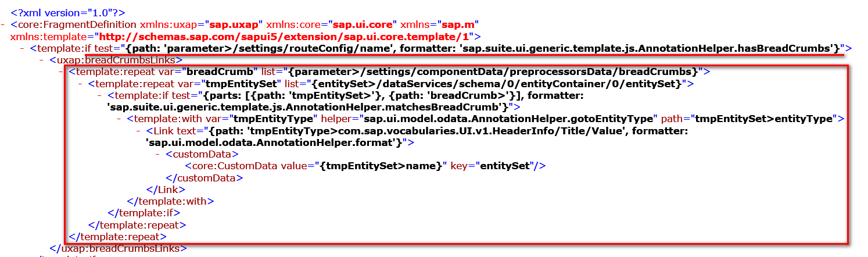Click the preprocessorsData/breadCrumbs list value
The height and width of the screenshot is (257, 868).
[x=493, y=72]
